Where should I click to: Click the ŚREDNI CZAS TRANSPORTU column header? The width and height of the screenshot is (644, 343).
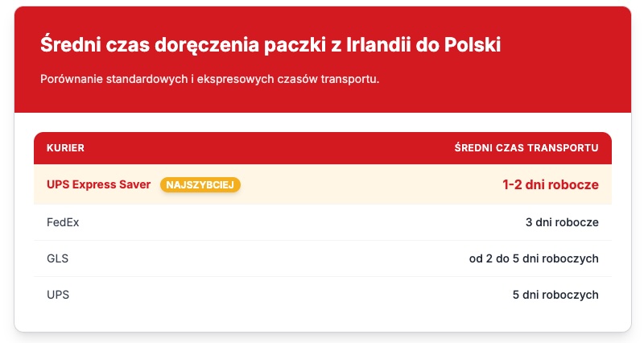pyautogui.click(x=526, y=148)
